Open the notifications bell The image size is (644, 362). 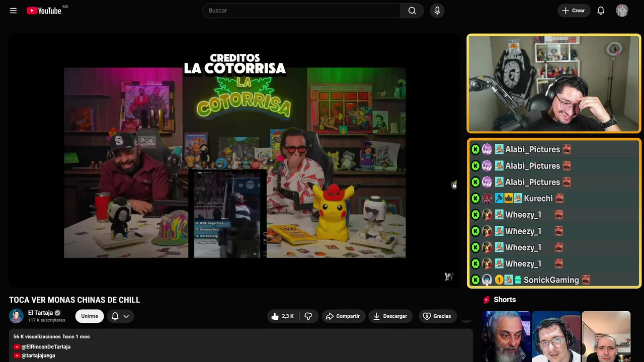tap(601, 11)
